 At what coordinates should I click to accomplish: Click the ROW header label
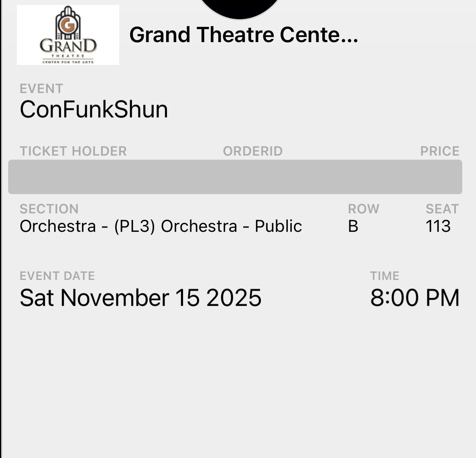(x=363, y=209)
